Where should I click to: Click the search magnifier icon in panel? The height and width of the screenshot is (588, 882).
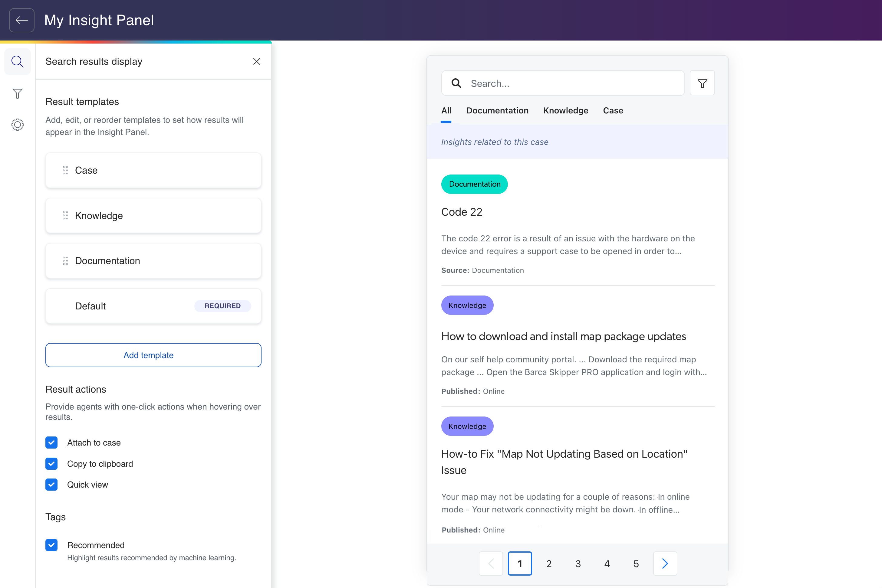[18, 60]
